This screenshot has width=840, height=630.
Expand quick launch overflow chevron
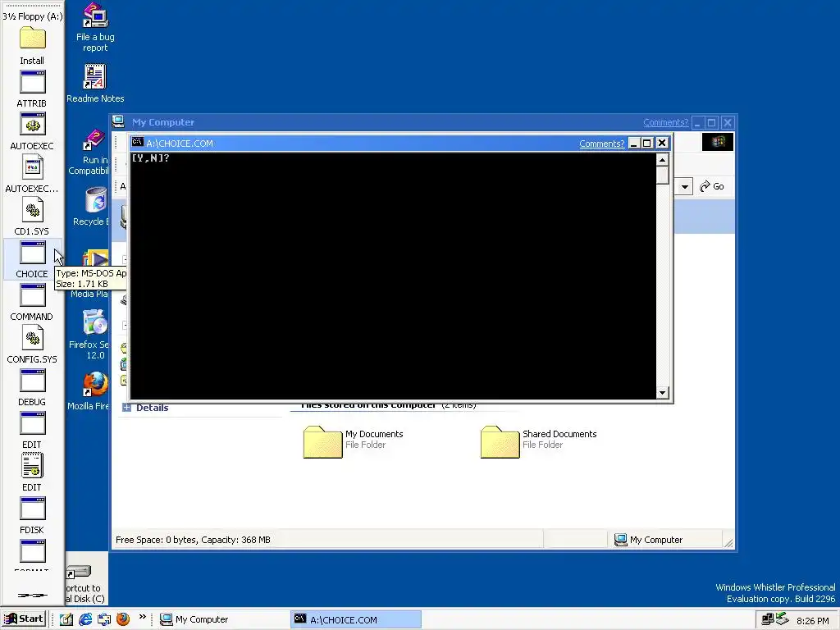pyautogui.click(x=143, y=617)
